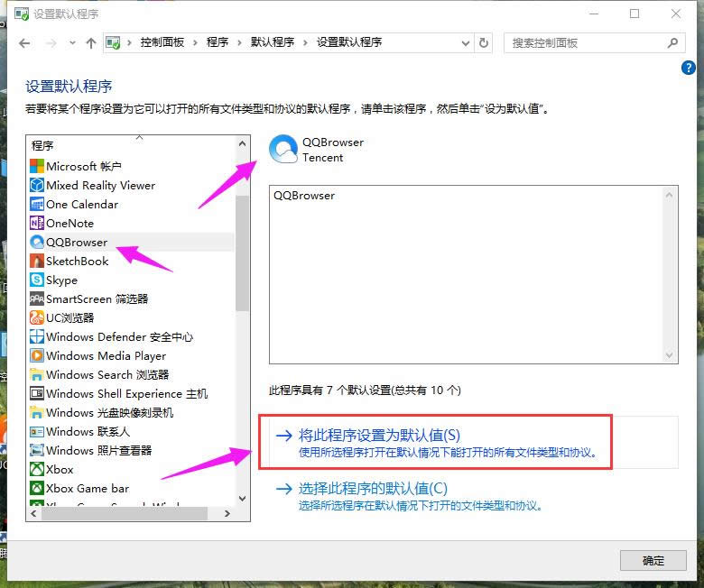Go up one level with up arrow
Screen dimensions: 704x588
[91, 42]
